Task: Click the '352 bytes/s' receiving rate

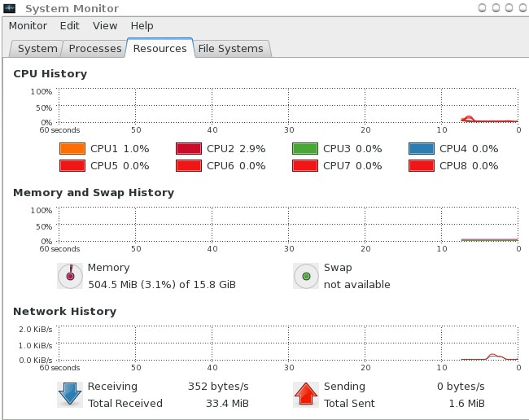Action: (218, 387)
